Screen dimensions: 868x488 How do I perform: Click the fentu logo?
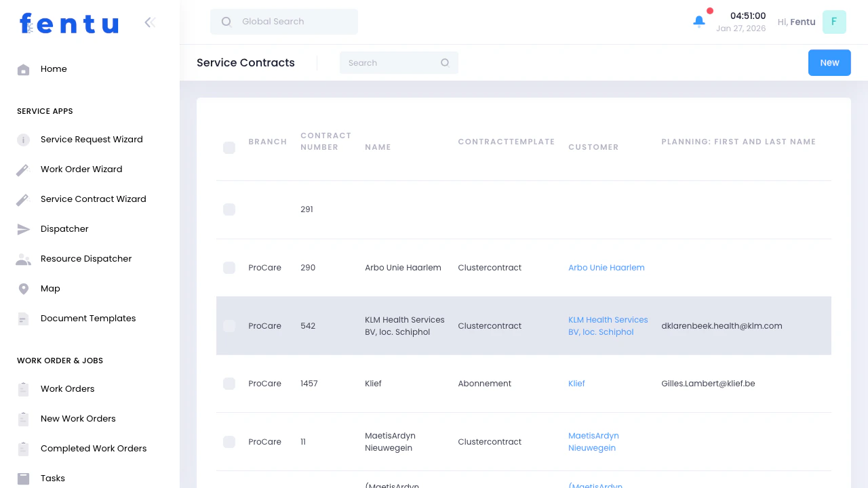coord(68,22)
